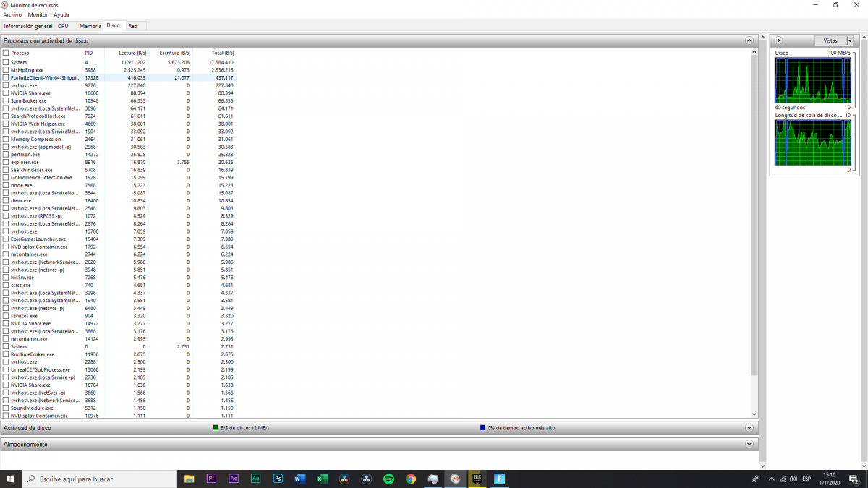
Task: Open the Windows Start menu
Action: pos(11,479)
